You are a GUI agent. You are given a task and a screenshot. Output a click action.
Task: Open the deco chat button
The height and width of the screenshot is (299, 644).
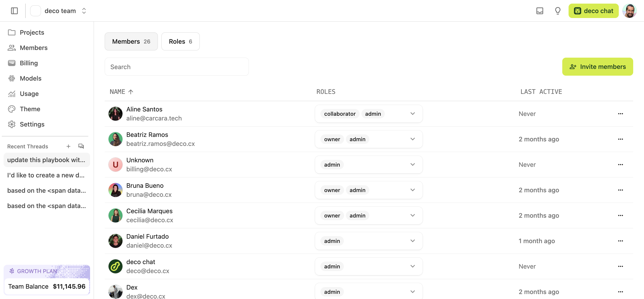[594, 11]
